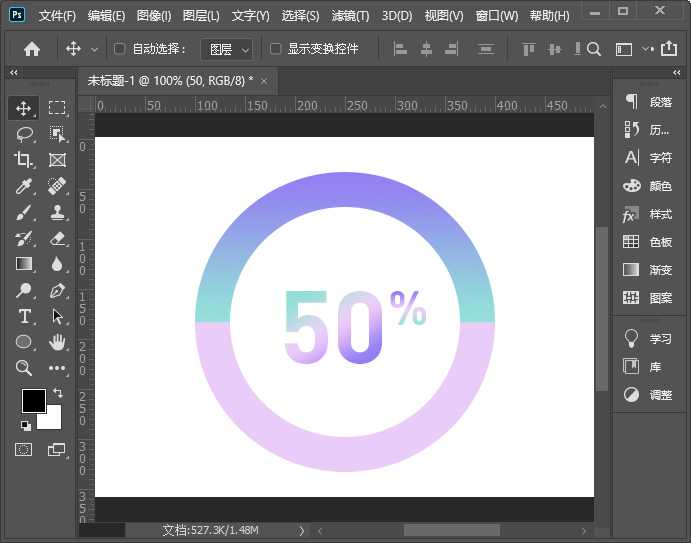Image resolution: width=691 pixels, height=543 pixels.
Task: Open the Edit Toolbar three-dots button
Action: coord(57,368)
